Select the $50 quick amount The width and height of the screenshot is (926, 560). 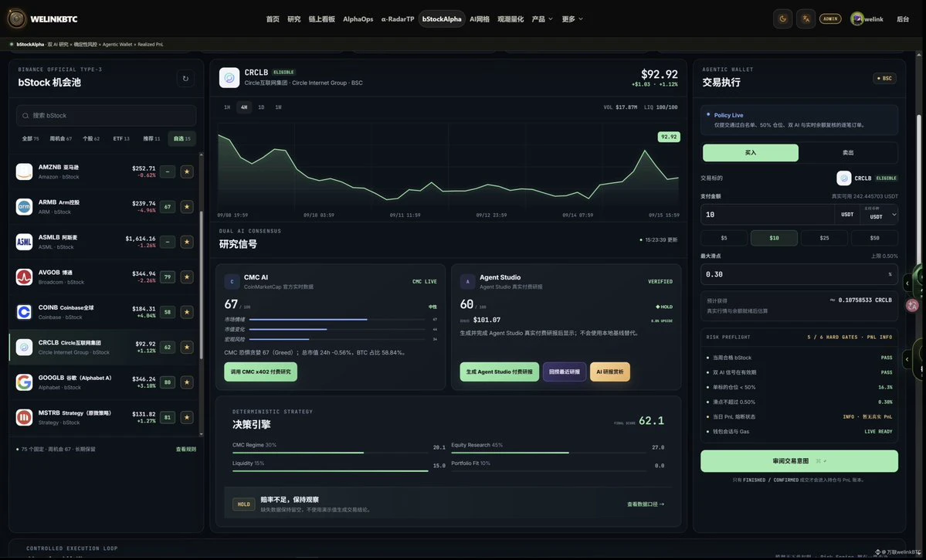click(874, 238)
